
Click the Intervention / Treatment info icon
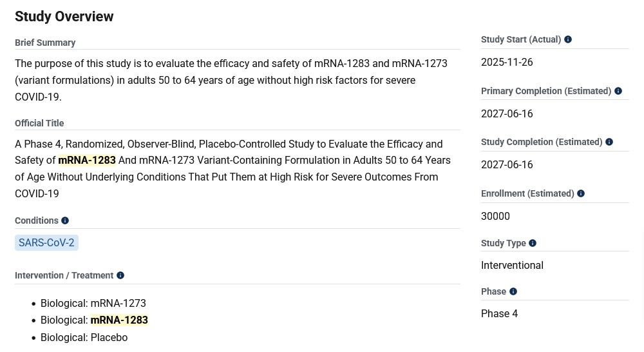tap(120, 275)
